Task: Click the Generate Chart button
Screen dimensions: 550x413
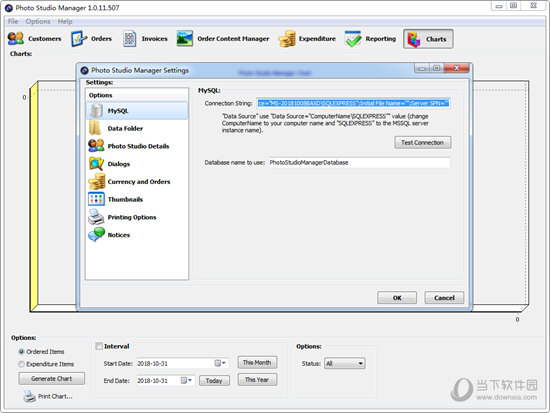Action: click(x=52, y=379)
